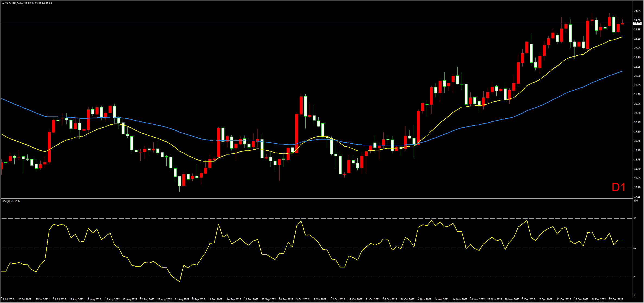Image resolution: width=644 pixels, height=303 pixels.
Task: Click the 19.10 price level value
Action: point(637,150)
